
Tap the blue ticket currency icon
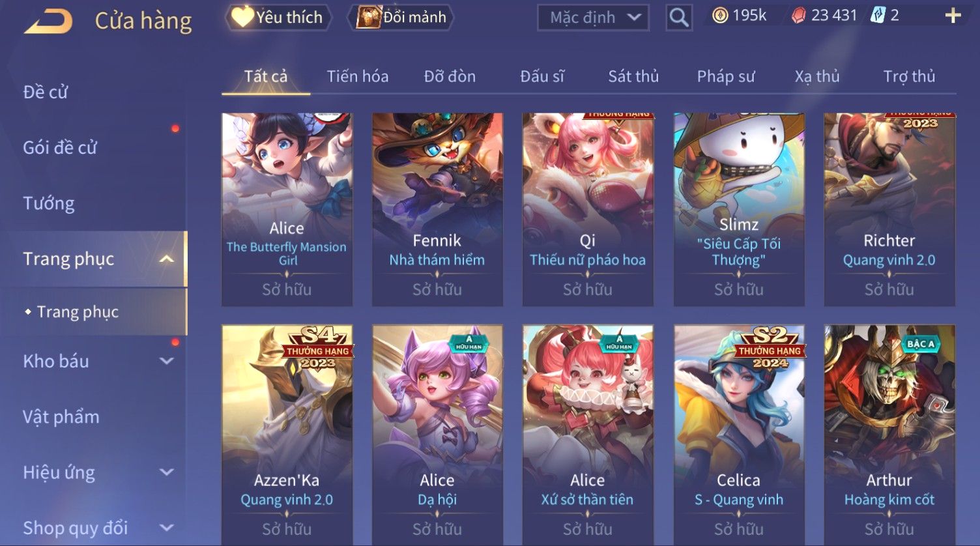click(878, 16)
